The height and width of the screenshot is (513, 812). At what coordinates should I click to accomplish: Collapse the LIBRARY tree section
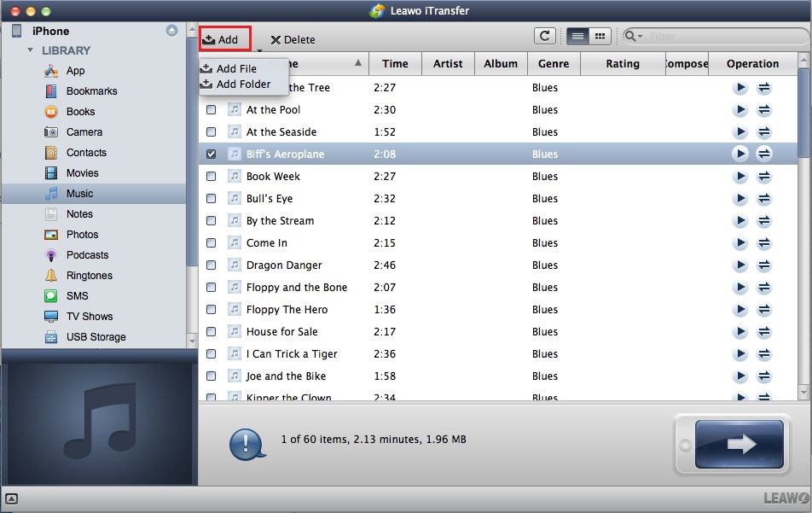coord(32,50)
